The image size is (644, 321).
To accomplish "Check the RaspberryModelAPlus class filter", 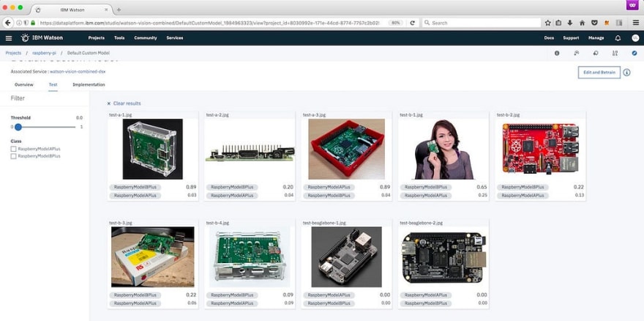I will coord(14,149).
